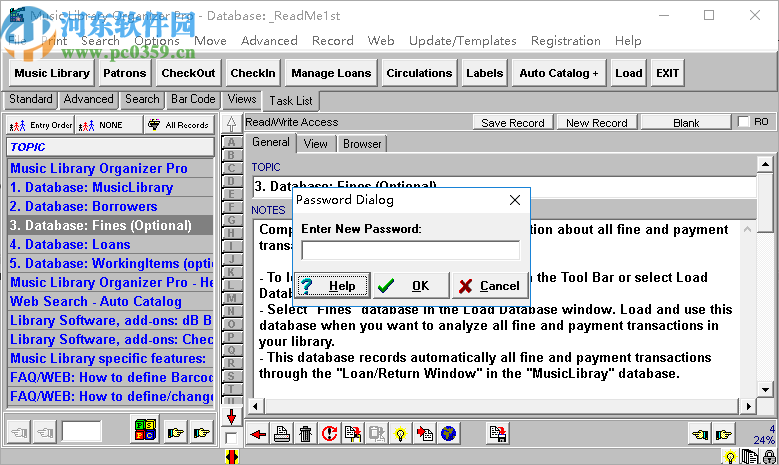779x465 pixels.
Task: Cancel the Password Dialog
Action: pos(490,286)
